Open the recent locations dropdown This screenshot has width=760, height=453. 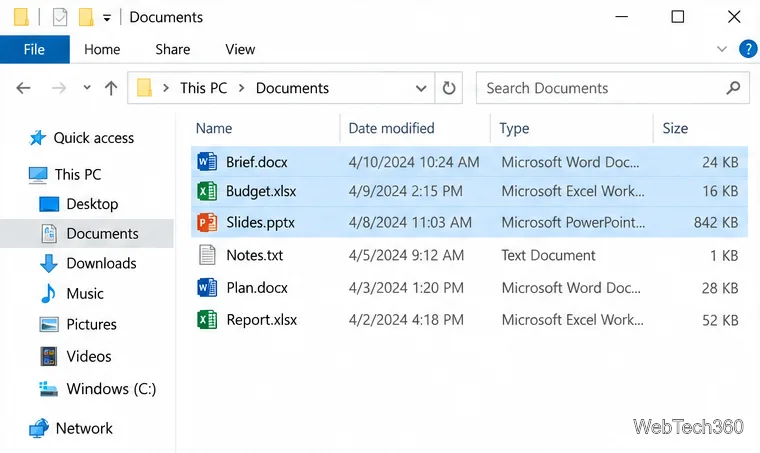tap(87, 88)
